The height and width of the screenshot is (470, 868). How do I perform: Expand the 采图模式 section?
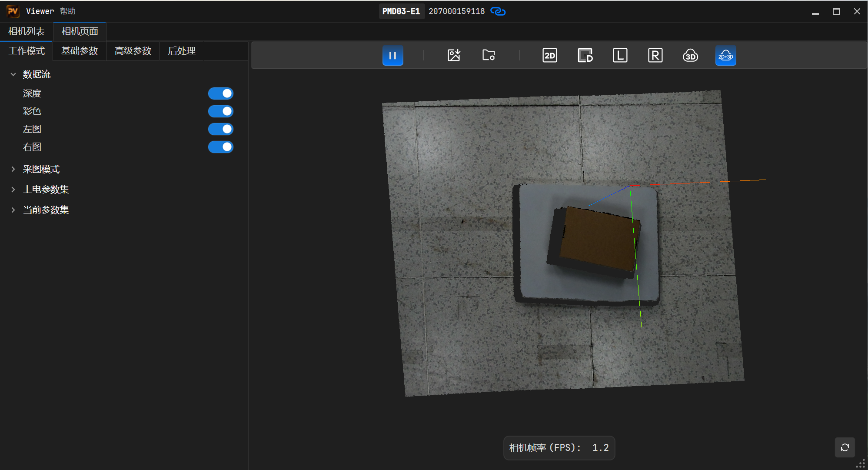click(13, 169)
